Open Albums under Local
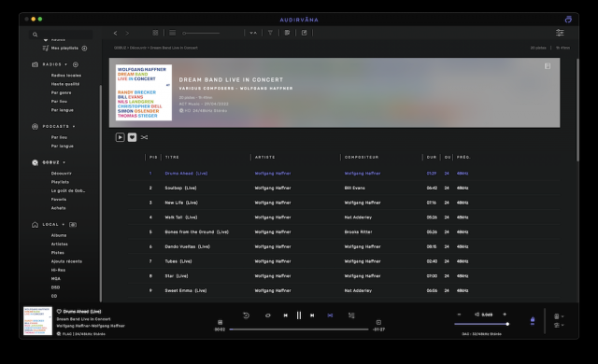The height and width of the screenshot is (364, 598). point(58,235)
